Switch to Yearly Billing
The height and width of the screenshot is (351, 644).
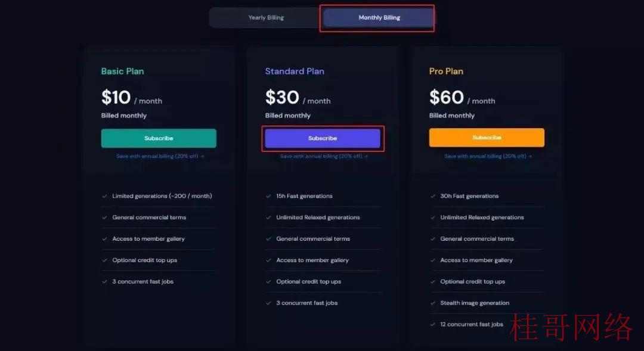click(266, 18)
